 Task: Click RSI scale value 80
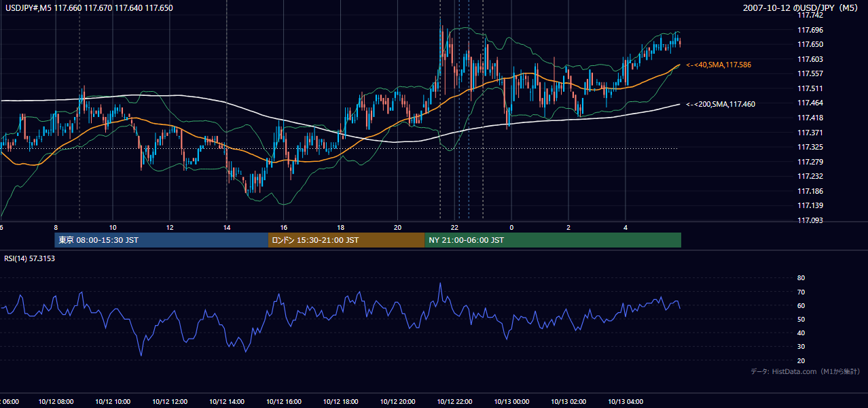(x=801, y=278)
